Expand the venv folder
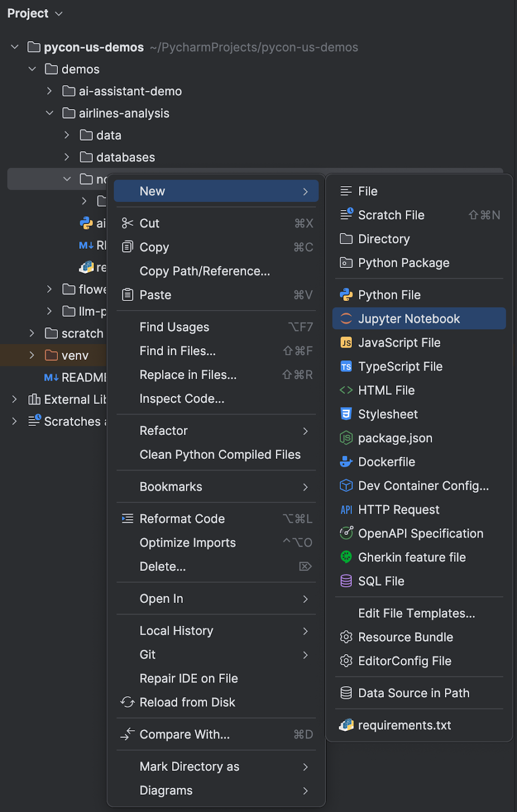The image size is (517, 812). 32,355
